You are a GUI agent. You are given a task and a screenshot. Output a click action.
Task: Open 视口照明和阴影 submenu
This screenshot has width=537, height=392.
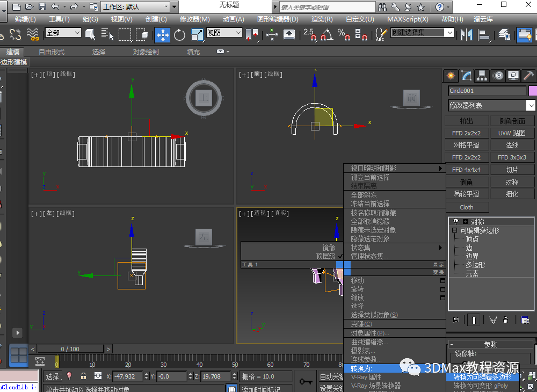(394, 168)
